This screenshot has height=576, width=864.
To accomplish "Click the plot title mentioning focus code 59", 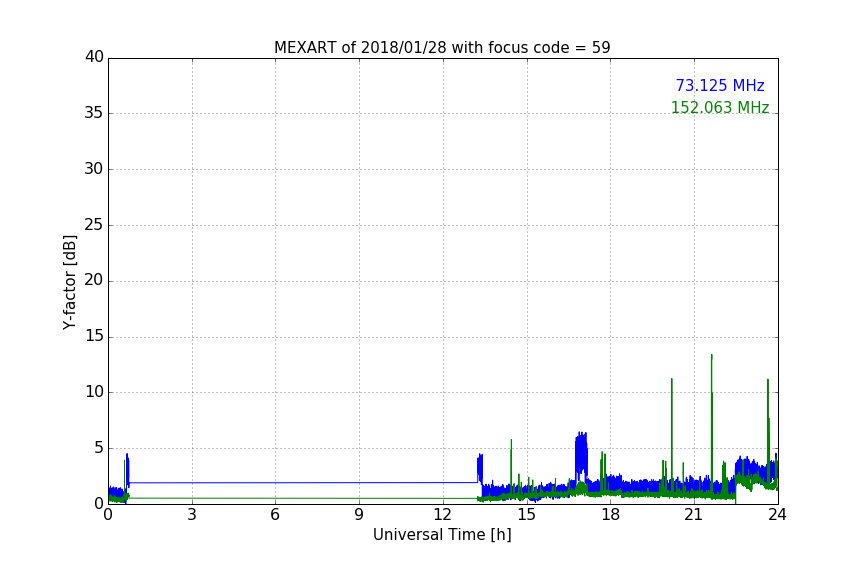I will [442, 48].
